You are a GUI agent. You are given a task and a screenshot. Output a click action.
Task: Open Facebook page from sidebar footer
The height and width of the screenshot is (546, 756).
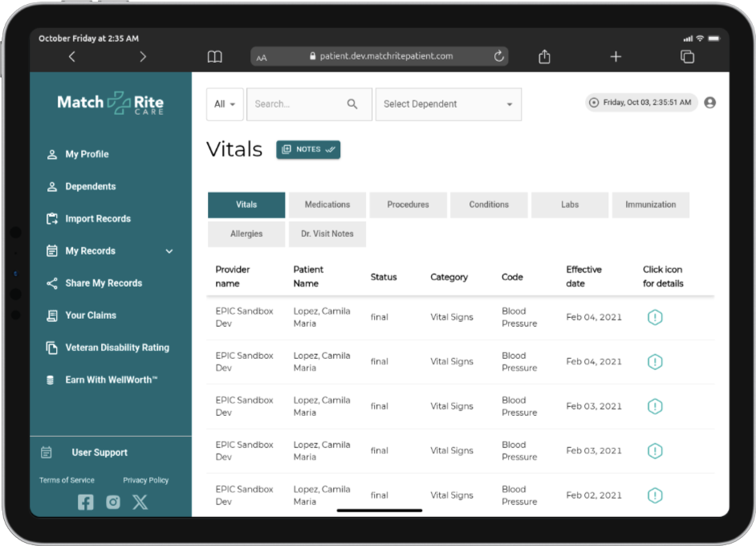coord(86,502)
